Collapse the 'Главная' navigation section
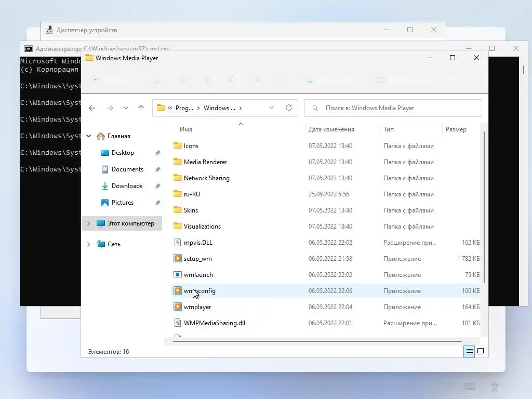The image size is (532, 399). (89, 136)
